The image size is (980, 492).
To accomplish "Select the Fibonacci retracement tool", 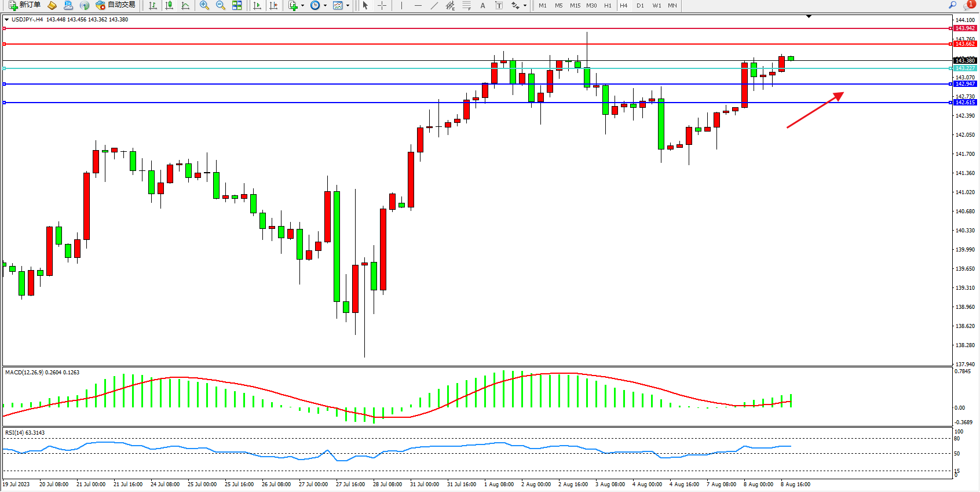I will pos(466,5).
